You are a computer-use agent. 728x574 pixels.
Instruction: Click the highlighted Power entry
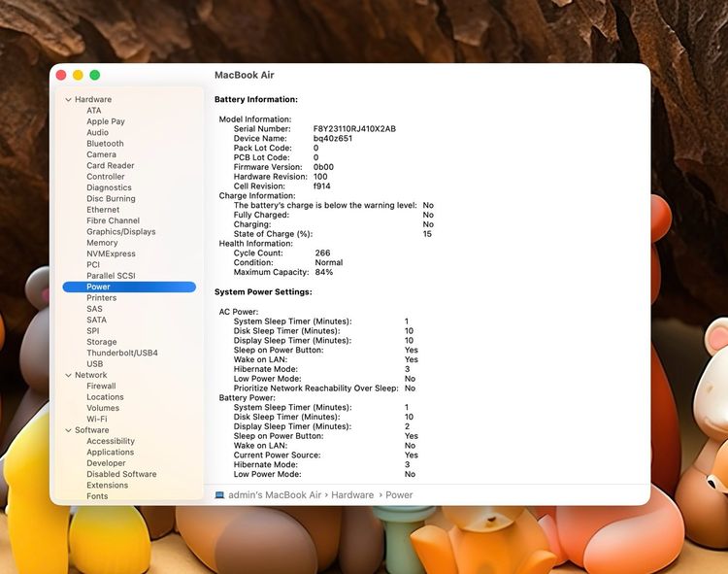coord(129,287)
